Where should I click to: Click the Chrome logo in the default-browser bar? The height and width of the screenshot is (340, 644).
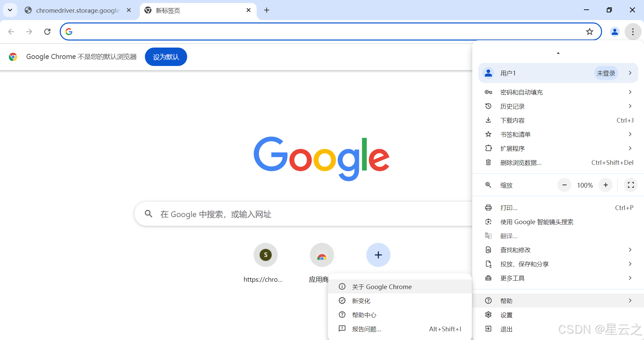pyautogui.click(x=13, y=57)
